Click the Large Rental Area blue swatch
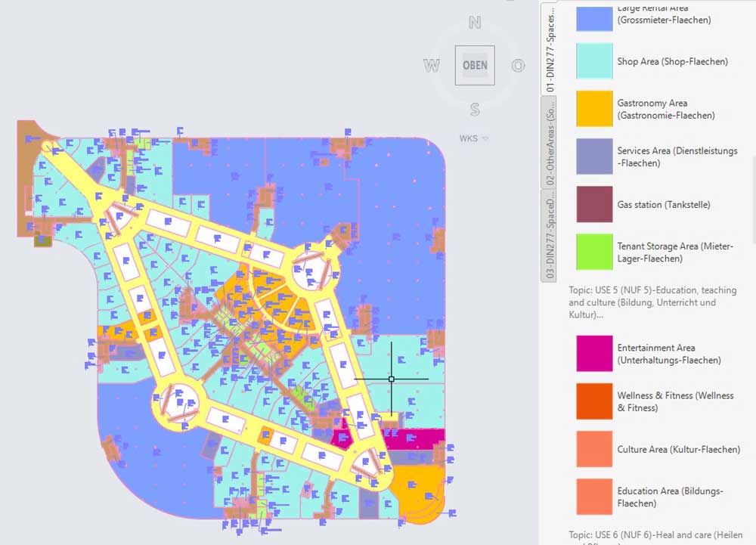756x545 pixels. (594, 18)
